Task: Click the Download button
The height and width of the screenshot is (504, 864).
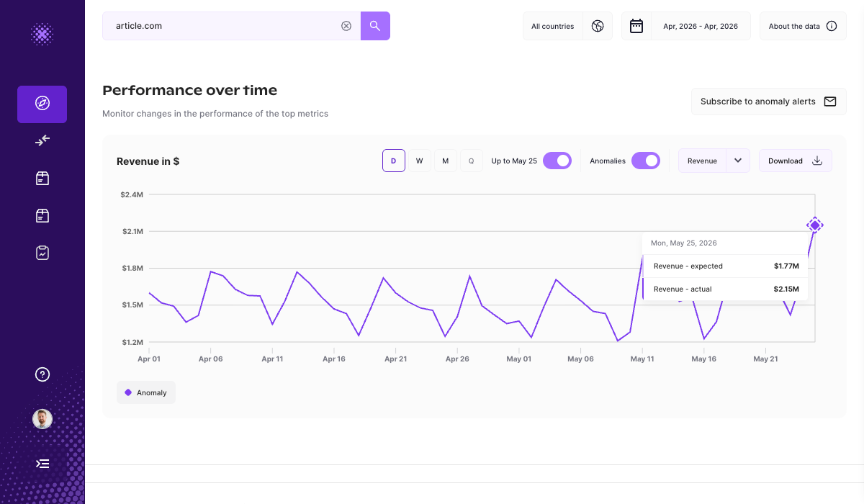Action: click(796, 161)
